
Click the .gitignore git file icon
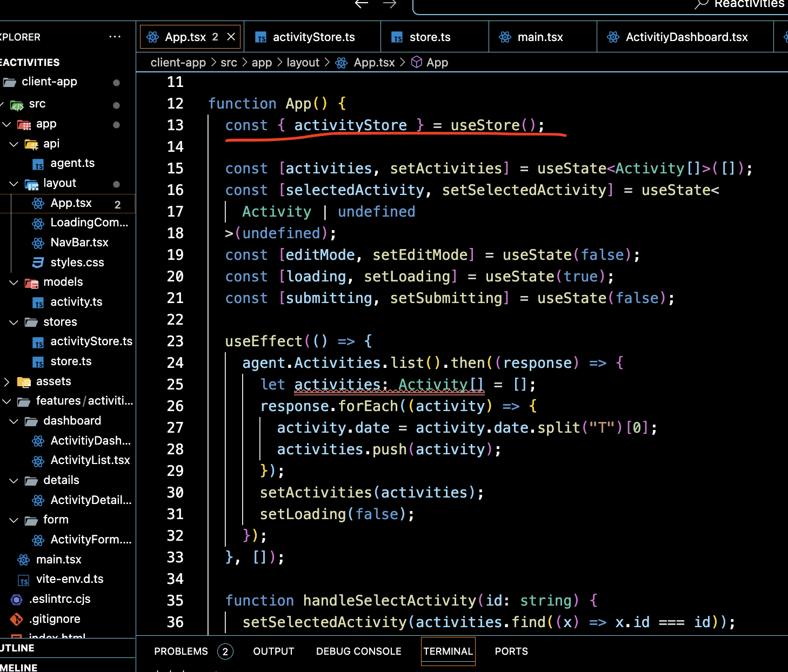pos(17,619)
